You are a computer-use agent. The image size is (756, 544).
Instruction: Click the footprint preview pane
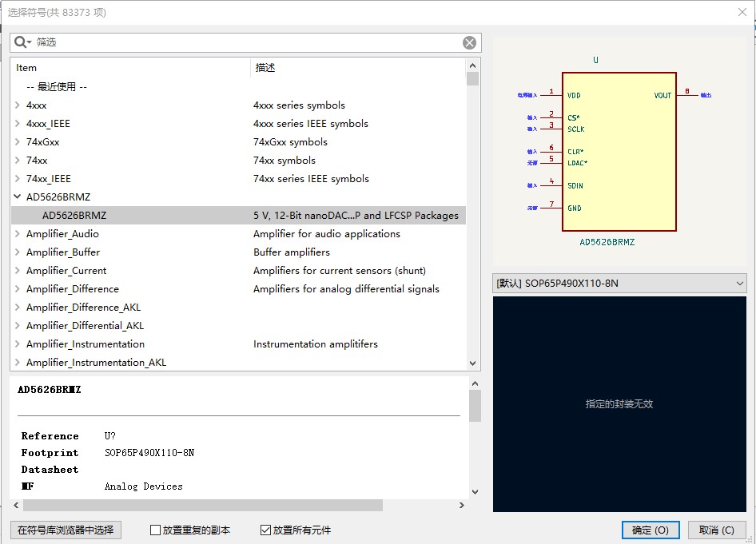click(x=619, y=404)
